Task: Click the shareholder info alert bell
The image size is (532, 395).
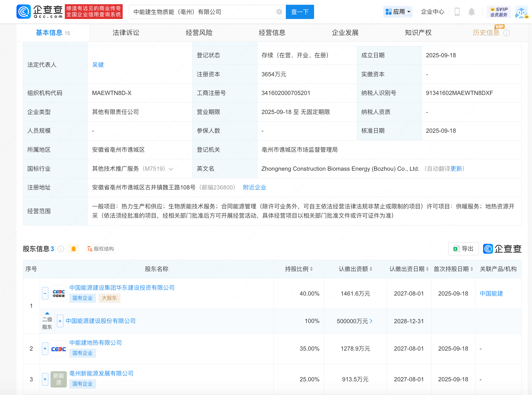Action: (x=73, y=249)
